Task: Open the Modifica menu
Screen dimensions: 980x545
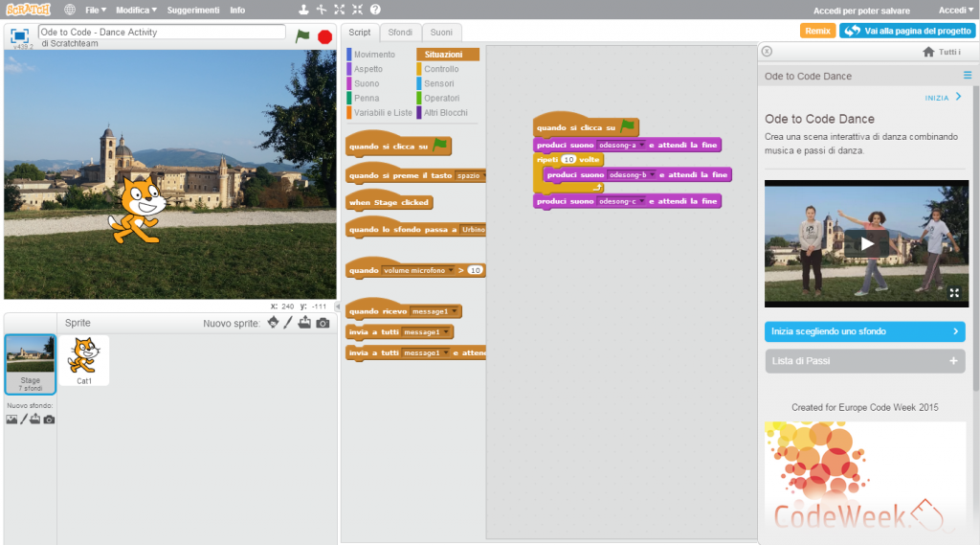Action: point(136,10)
